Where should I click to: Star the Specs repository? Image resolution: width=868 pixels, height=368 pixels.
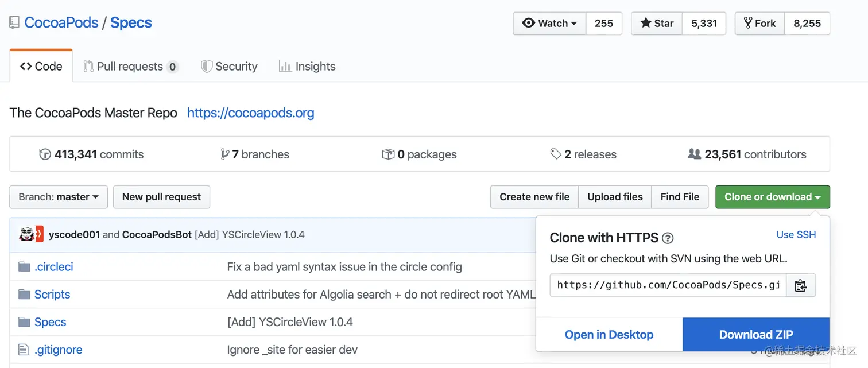[657, 24]
